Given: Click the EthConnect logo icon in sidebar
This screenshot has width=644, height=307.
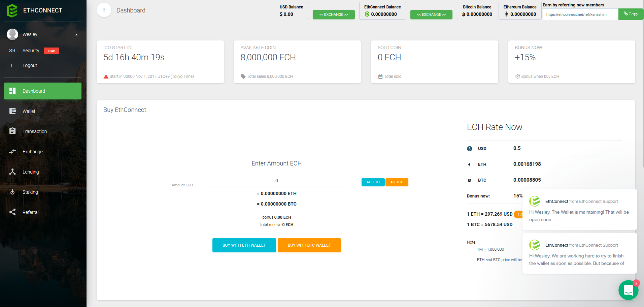Looking at the screenshot, I should pyautogui.click(x=12, y=10).
